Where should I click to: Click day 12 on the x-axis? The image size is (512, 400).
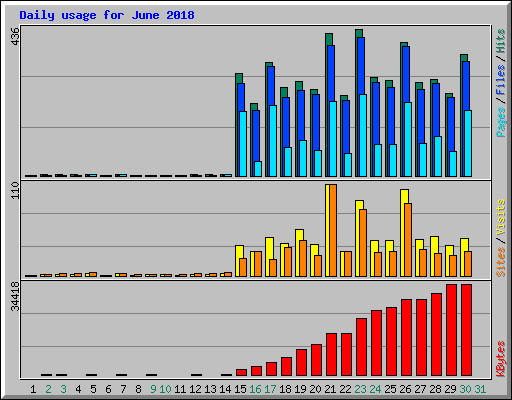pos(195,389)
